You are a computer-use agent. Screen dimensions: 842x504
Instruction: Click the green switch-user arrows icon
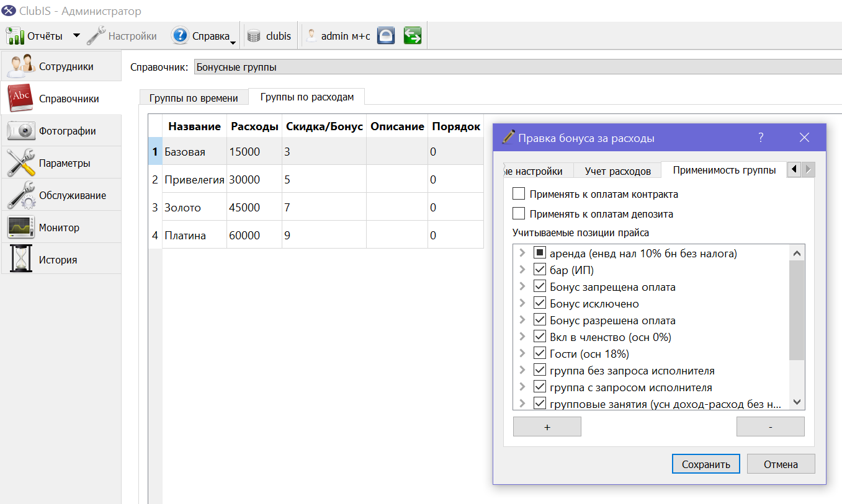click(412, 36)
